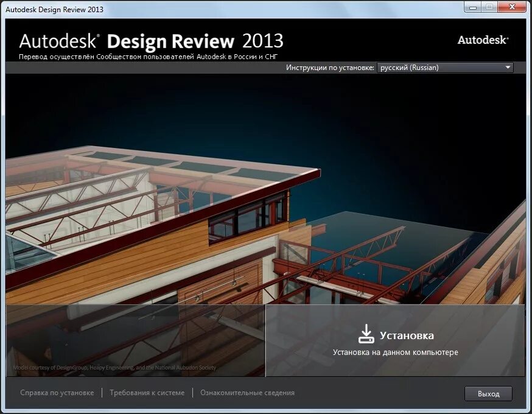Image resolution: width=532 pixels, height=414 pixels.
Task: Open the Требования к системе link
Action: [147, 393]
